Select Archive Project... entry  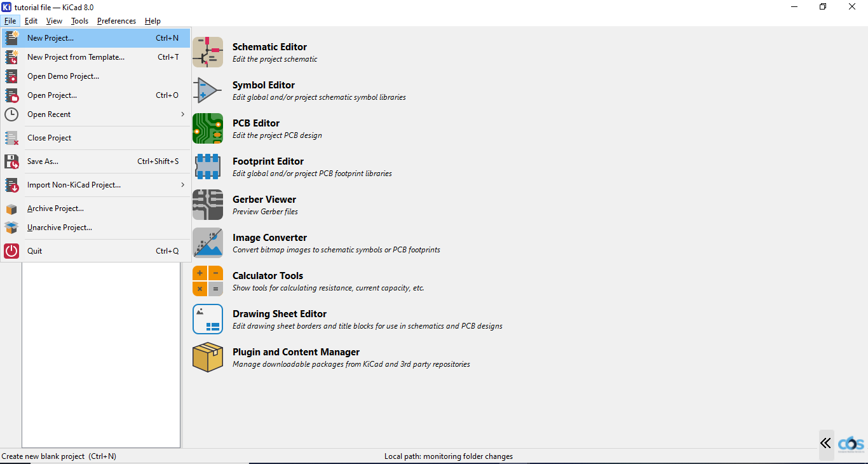coord(96,208)
